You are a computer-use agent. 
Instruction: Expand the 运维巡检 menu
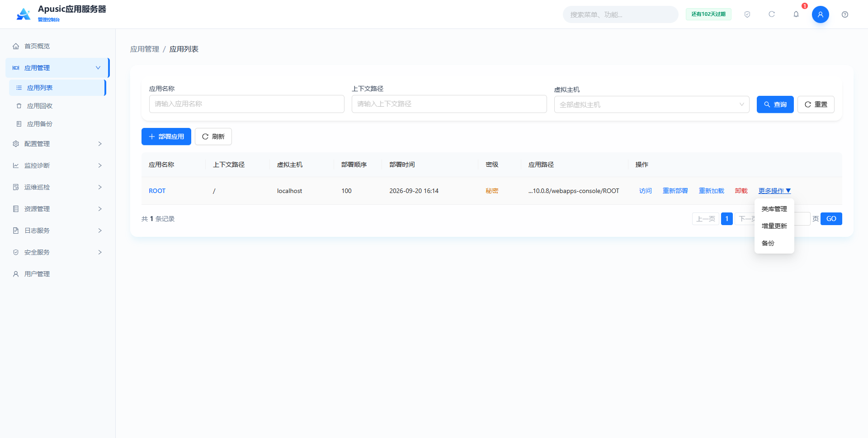[x=57, y=187]
